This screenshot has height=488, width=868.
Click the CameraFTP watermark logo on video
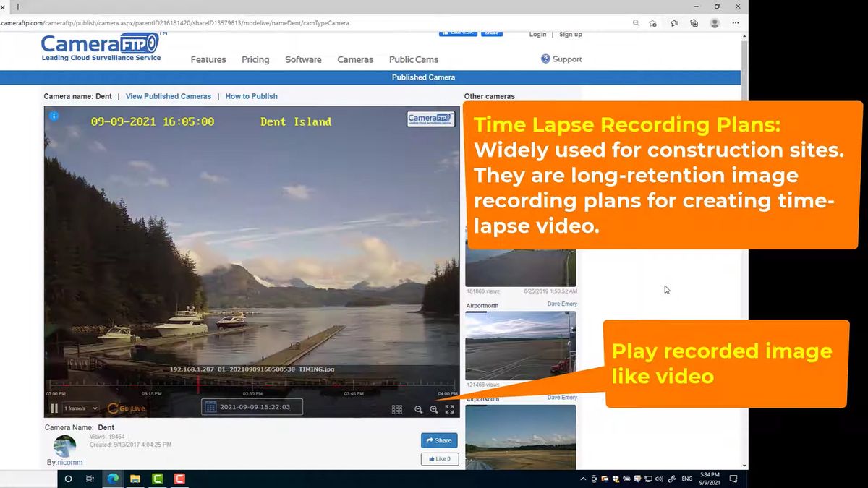[x=430, y=119]
